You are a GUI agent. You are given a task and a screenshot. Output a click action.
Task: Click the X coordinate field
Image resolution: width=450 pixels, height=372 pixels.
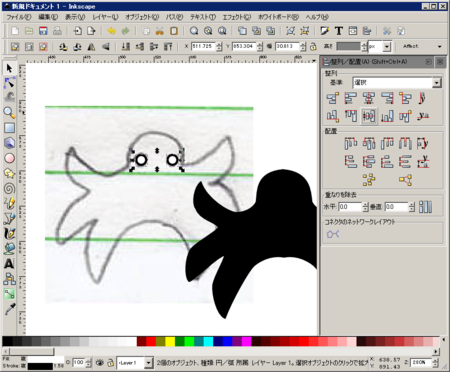203,46
